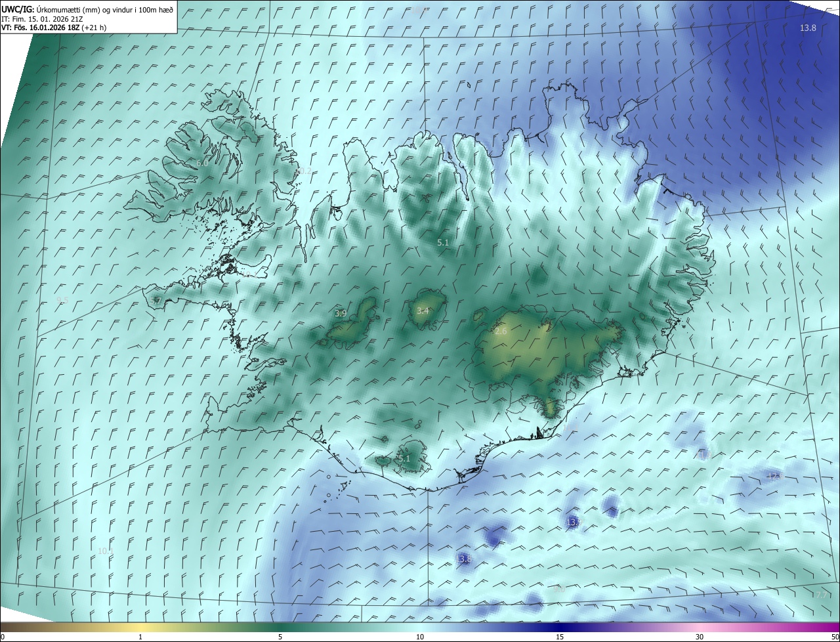Click the title "Úrkomumætti (mm) og vindur í 100m hæð"

104,10
